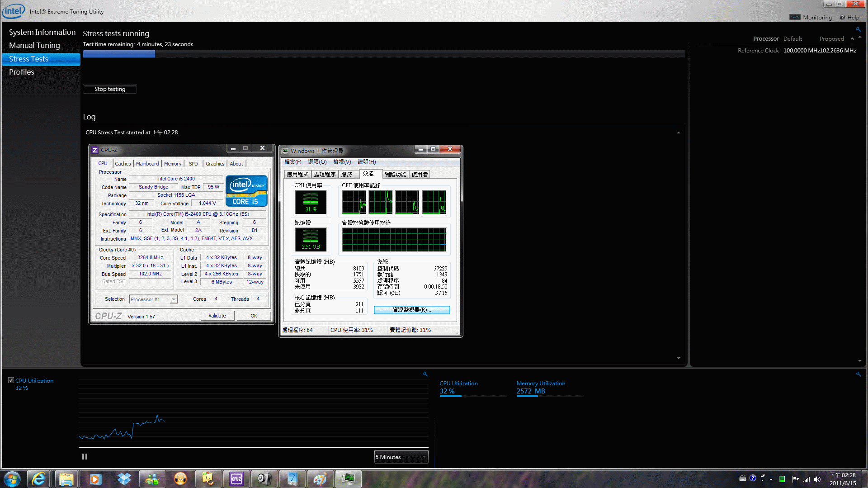Open Dropbox from taskbar
Image resolution: width=868 pixels, height=488 pixels.
[x=123, y=479]
